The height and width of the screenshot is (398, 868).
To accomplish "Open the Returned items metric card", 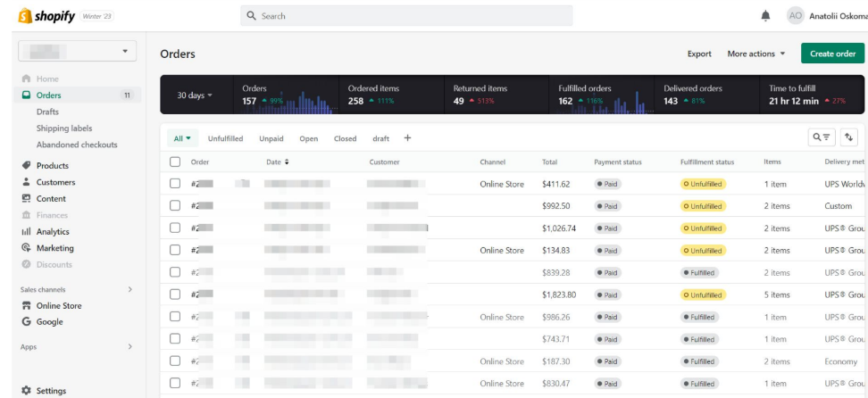I will (497, 95).
